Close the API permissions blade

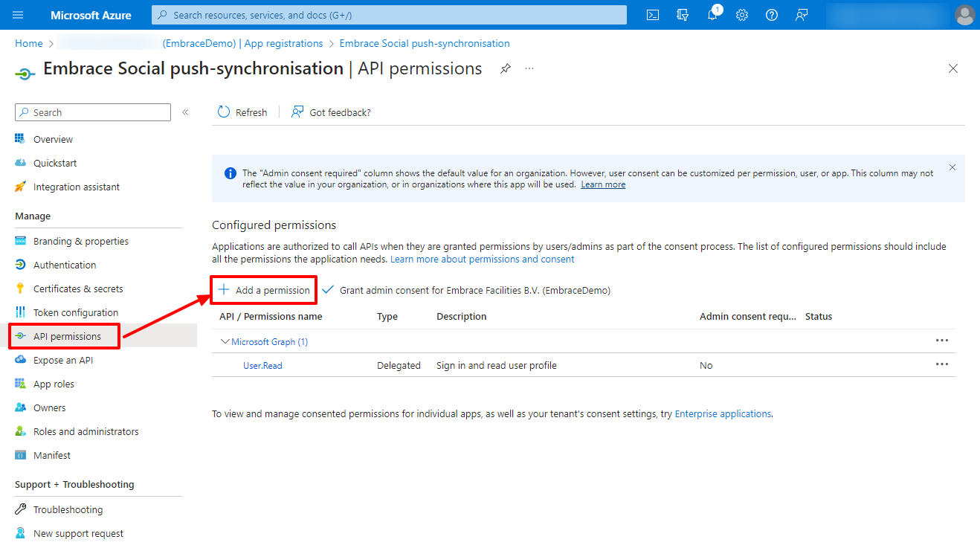(953, 68)
